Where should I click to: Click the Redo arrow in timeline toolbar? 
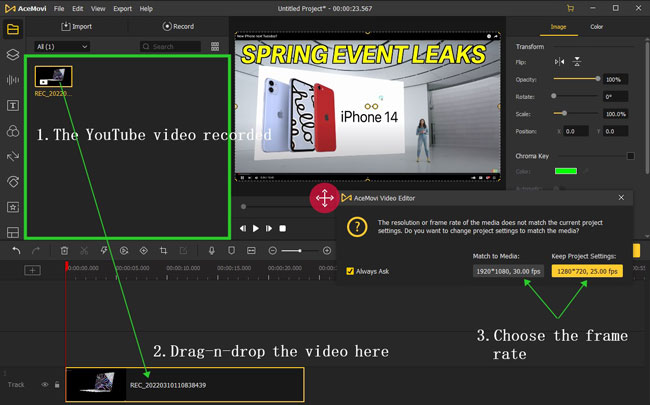36,250
